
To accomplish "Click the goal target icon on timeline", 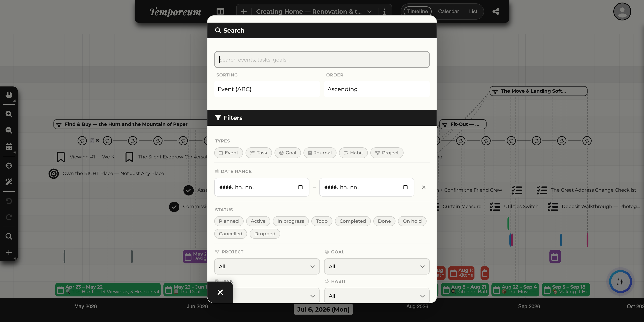I will [x=53, y=174].
